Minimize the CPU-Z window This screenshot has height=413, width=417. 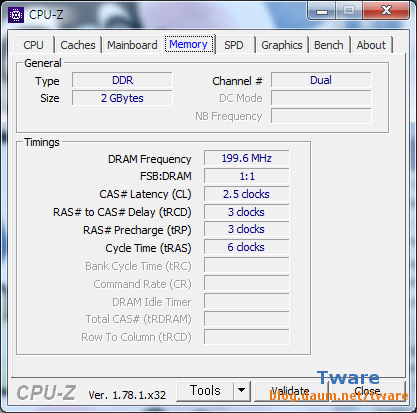point(322,11)
